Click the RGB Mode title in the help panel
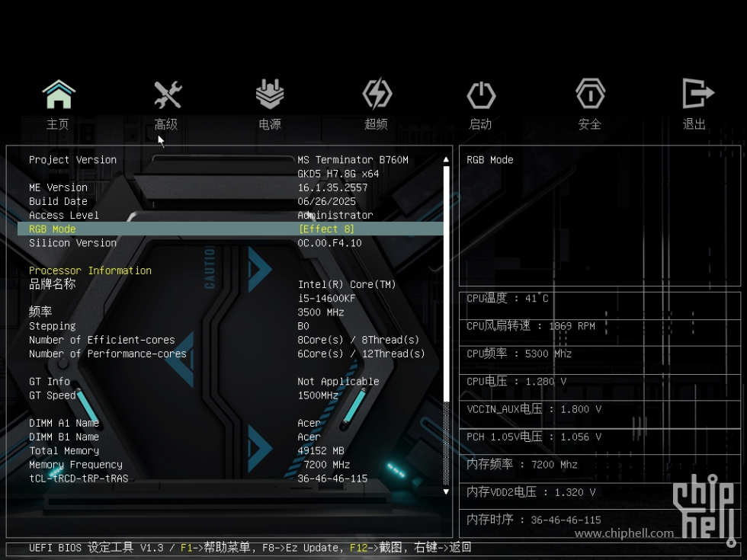Image resolution: width=747 pixels, height=560 pixels. click(x=489, y=160)
